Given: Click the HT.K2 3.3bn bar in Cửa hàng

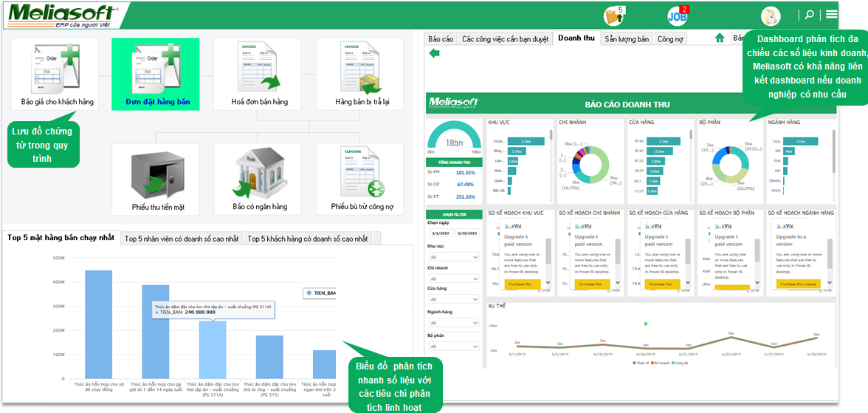Looking at the screenshot, I should pos(664,141).
